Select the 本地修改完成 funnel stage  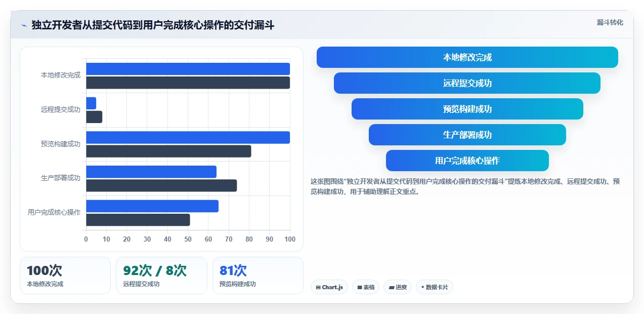(x=467, y=57)
